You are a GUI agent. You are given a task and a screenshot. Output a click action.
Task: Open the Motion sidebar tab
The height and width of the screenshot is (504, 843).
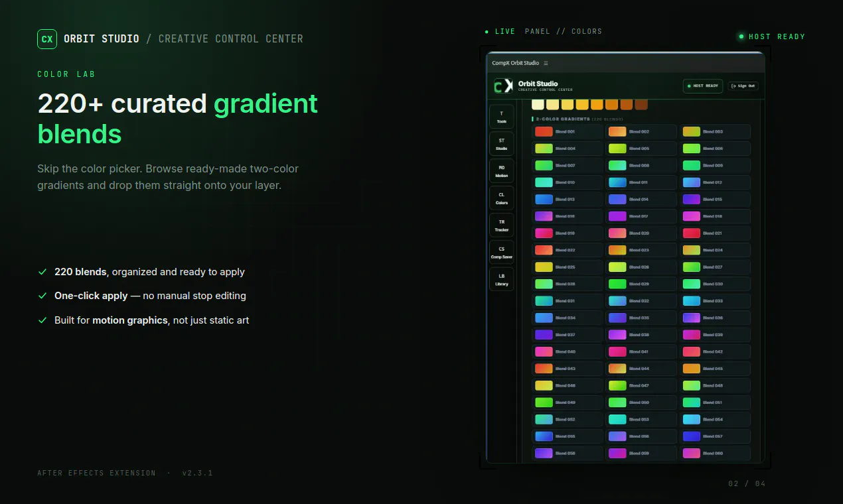pos(502,171)
